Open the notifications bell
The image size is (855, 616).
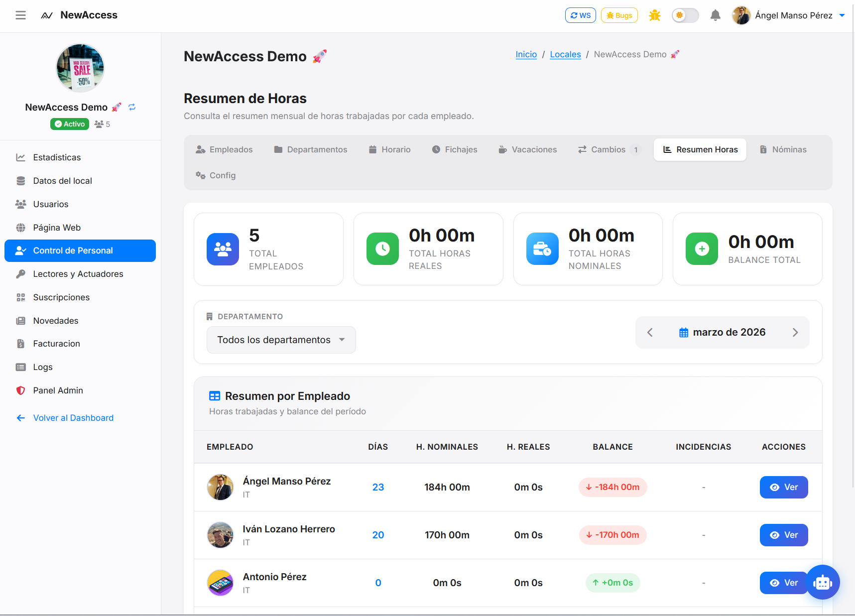coord(715,15)
